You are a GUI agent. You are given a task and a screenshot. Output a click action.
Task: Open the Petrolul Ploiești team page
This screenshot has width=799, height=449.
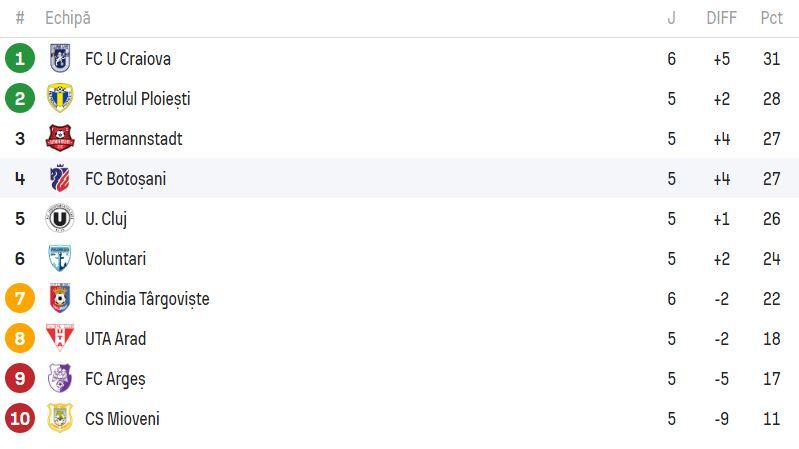[x=137, y=99]
